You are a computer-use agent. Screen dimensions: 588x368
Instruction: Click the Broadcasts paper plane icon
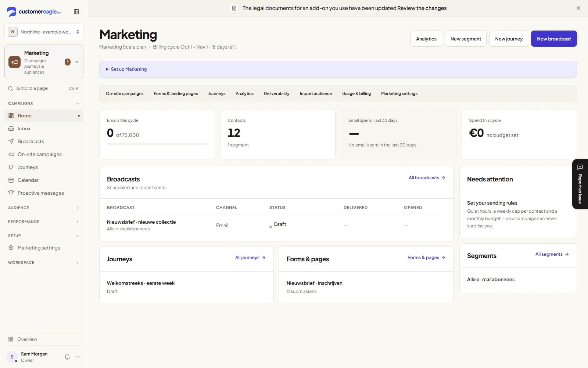click(x=11, y=141)
